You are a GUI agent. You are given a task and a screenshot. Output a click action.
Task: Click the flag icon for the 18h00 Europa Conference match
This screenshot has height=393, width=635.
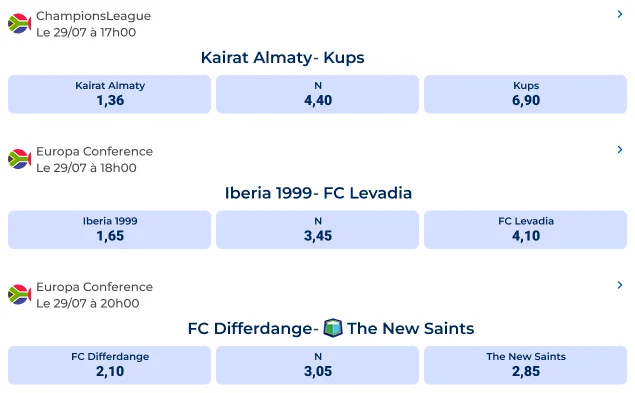[x=19, y=159]
